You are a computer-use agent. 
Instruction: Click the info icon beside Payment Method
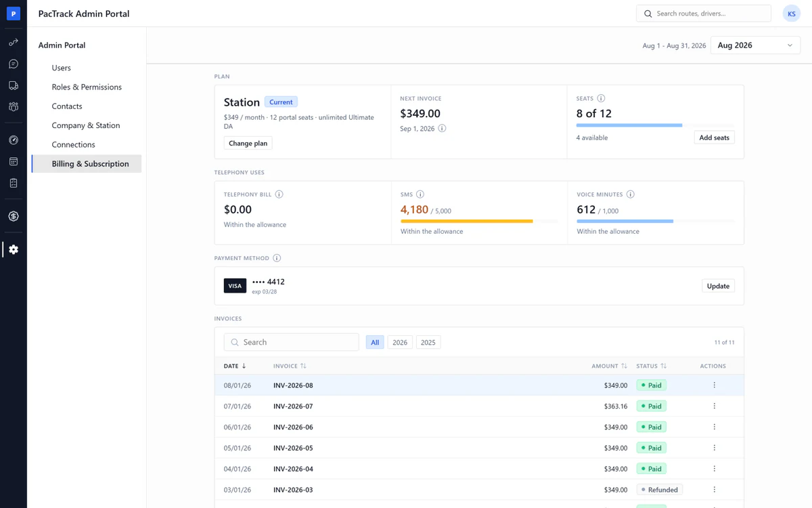(x=277, y=258)
